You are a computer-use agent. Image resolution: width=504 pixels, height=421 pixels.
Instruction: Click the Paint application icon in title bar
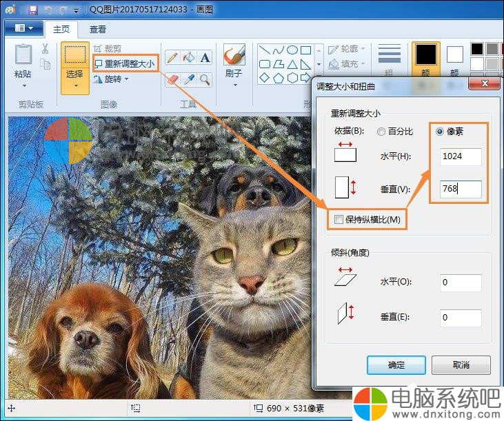click(10, 9)
